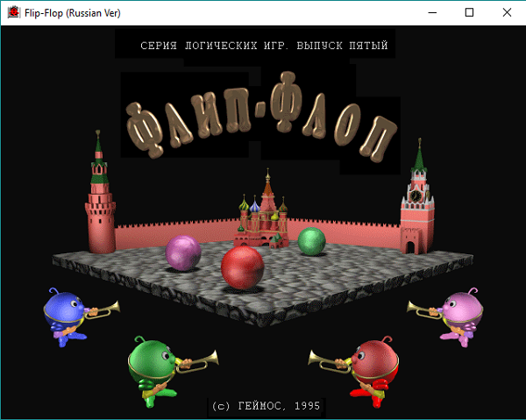Close the Flip-Flop game window

point(508,12)
